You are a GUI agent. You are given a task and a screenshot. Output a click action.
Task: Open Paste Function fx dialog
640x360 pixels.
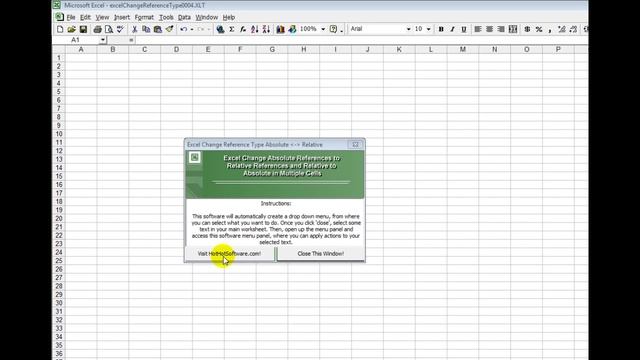click(243, 29)
